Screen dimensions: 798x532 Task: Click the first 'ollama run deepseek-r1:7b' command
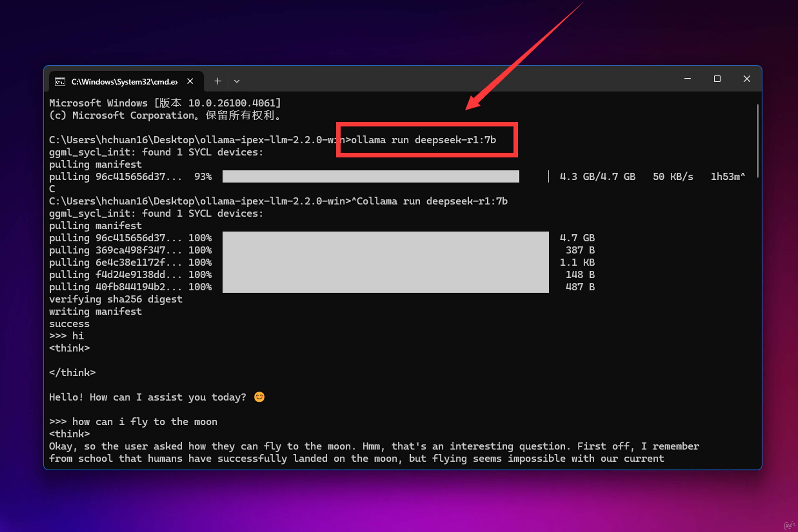[x=423, y=140]
